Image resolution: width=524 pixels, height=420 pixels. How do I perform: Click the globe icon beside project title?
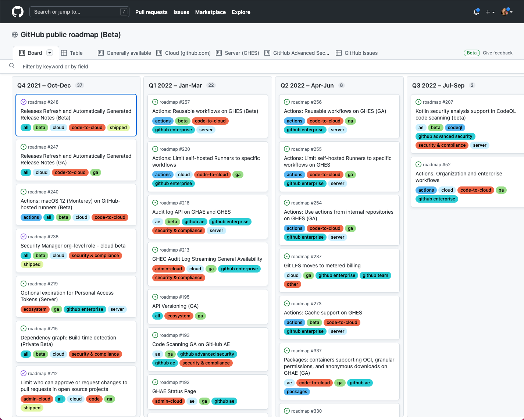(15, 35)
